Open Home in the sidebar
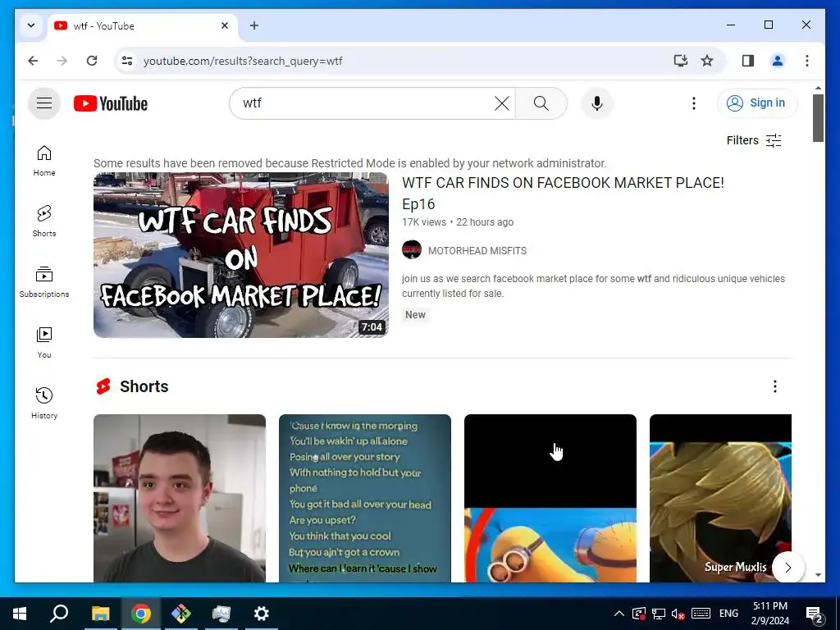 pos(44,161)
